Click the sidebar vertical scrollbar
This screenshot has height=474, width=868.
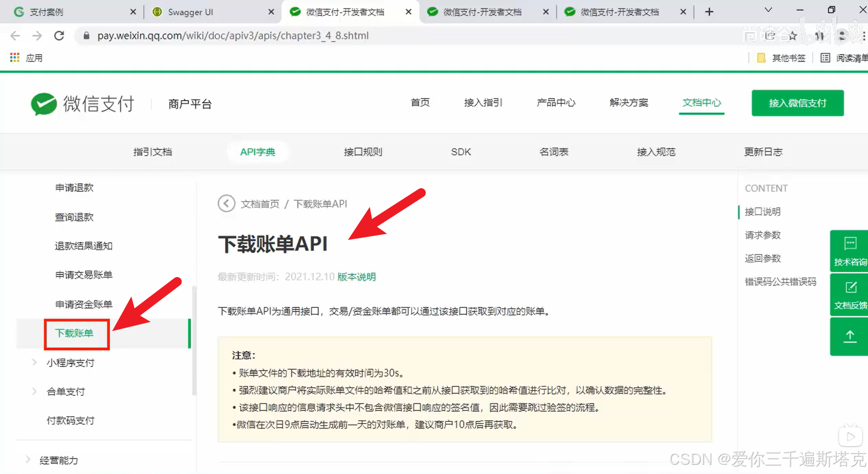click(x=194, y=341)
